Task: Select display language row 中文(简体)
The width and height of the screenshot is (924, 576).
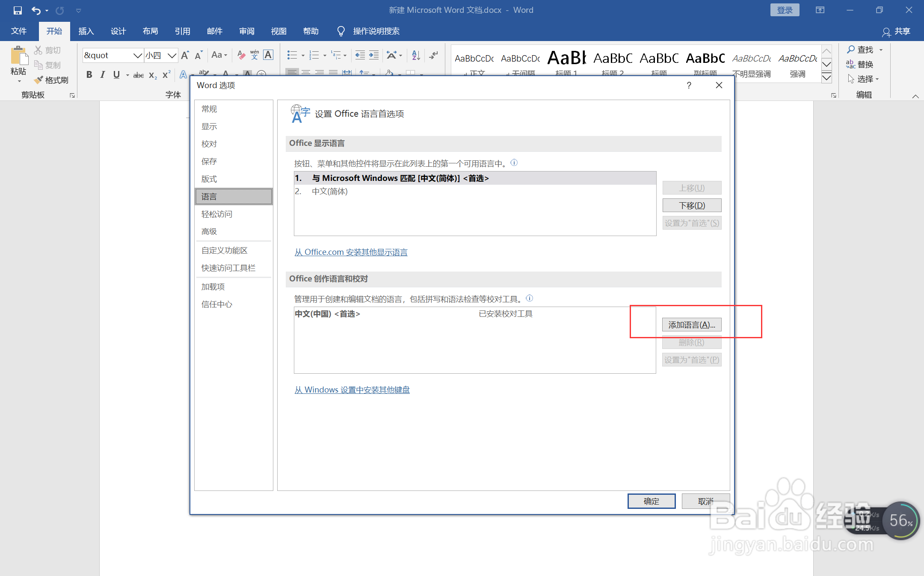Action: (x=475, y=191)
